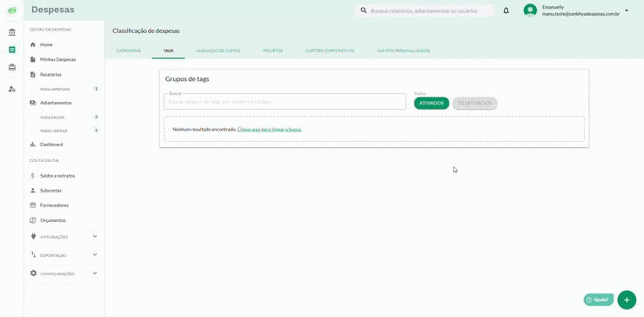Expand the Integrações section

click(x=95, y=236)
